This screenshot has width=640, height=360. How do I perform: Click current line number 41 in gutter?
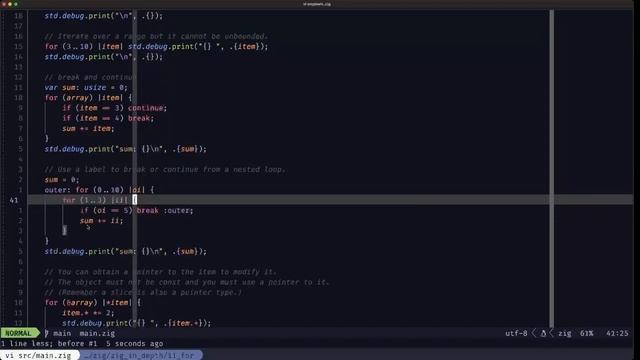coord(13,200)
